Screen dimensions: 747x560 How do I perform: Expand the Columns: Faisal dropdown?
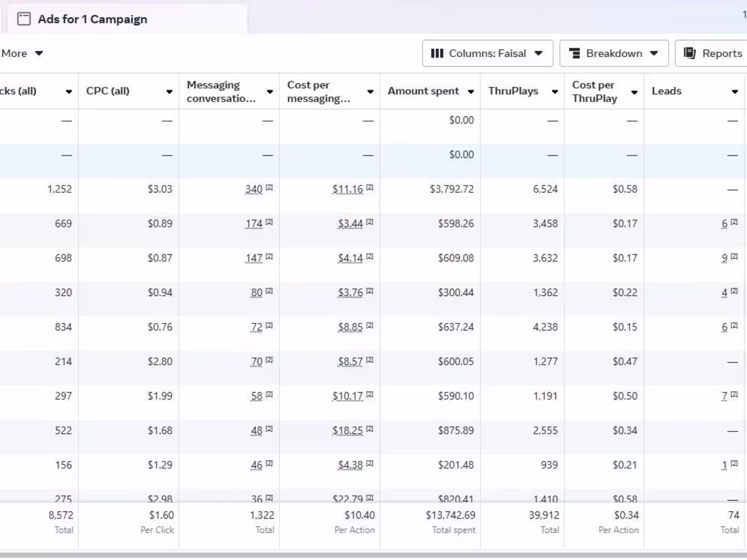point(539,54)
